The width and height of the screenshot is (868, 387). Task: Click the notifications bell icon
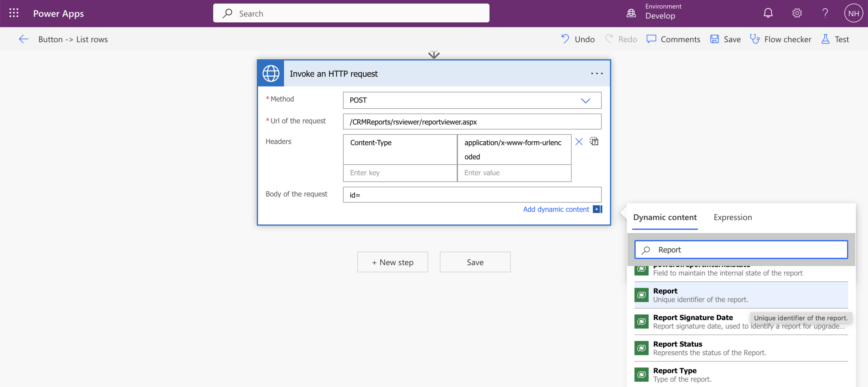(768, 13)
